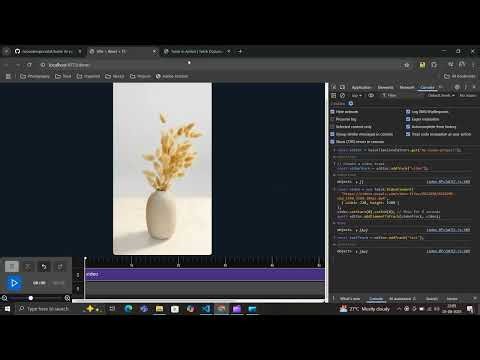The width and height of the screenshot is (480, 360).
Task: Bookmark this page with the star icon
Action: pyautogui.click(x=407, y=65)
